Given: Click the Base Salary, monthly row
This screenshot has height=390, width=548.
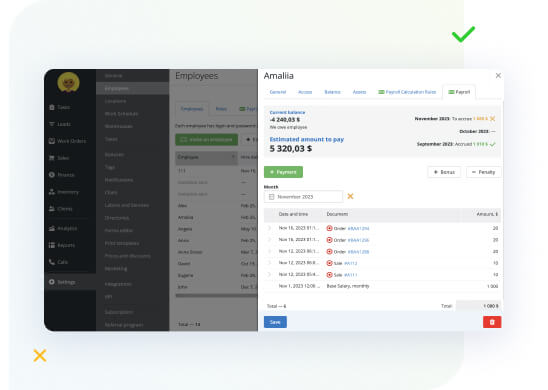Looking at the screenshot, I should tap(382, 286).
